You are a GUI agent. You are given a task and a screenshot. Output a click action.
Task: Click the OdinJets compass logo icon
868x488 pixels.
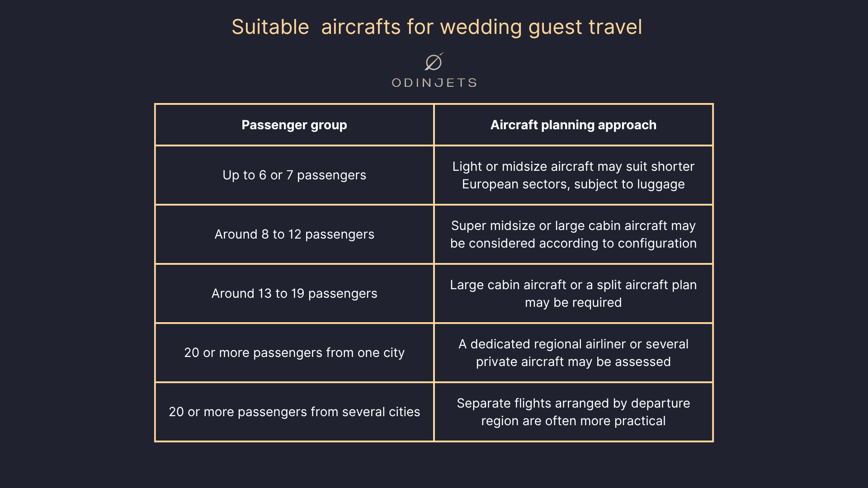(434, 61)
